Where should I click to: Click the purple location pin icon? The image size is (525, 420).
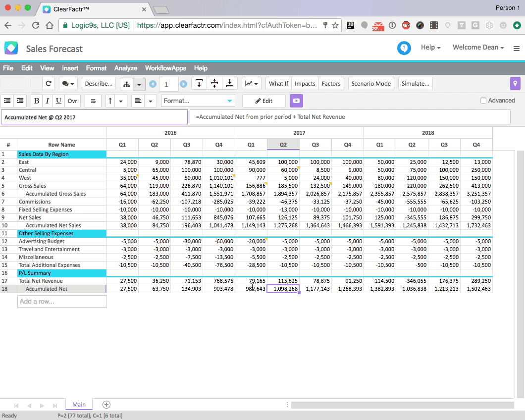click(x=515, y=84)
